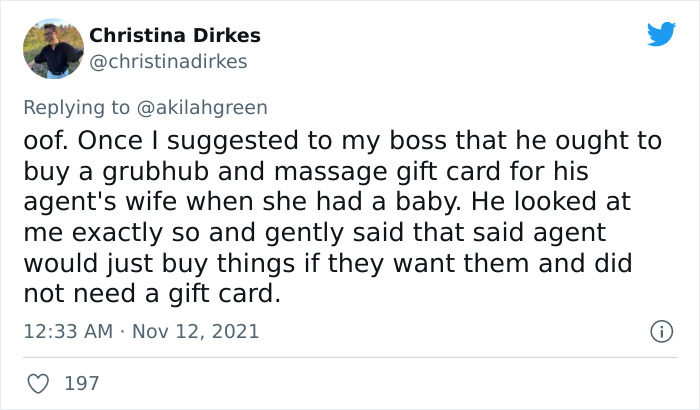Click the Christina Dirkes display name
The width and height of the screenshot is (700, 410).
pyautogui.click(x=175, y=35)
